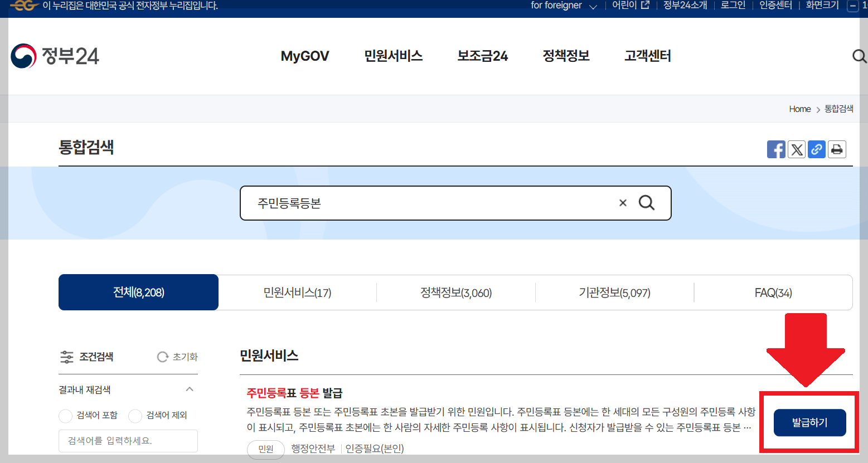The height and width of the screenshot is (463, 868).
Task: Select the 검색어 제외 radio button
Action: coord(134,415)
